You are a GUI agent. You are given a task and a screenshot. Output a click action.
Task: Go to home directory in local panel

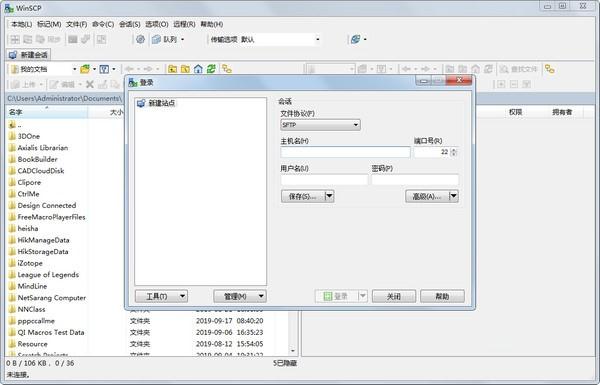point(198,69)
